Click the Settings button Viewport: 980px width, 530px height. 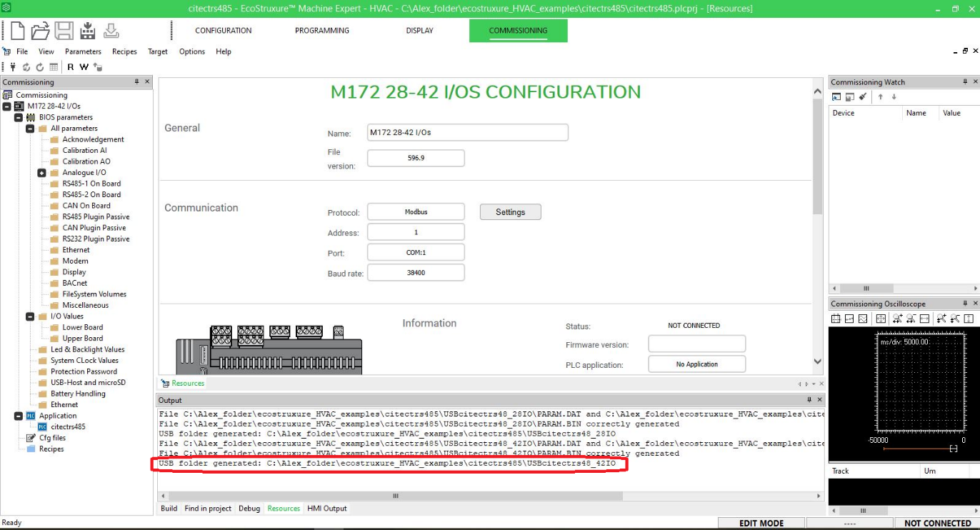coord(510,212)
